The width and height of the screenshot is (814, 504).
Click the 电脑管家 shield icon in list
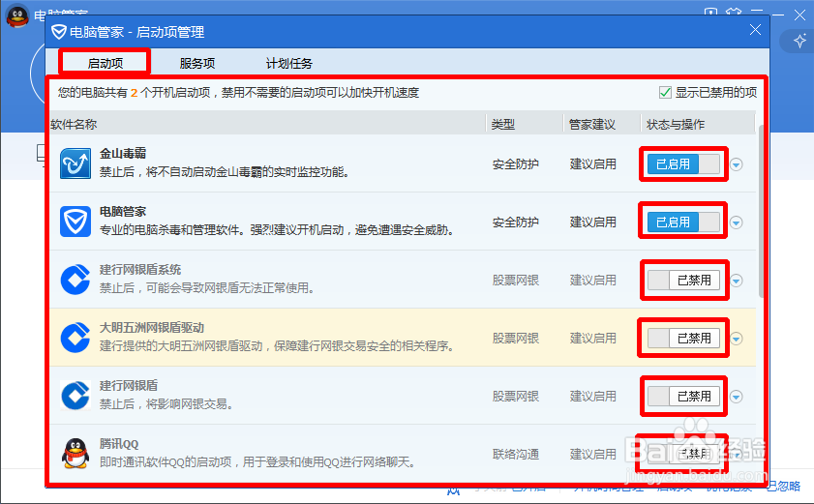coord(75,222)
